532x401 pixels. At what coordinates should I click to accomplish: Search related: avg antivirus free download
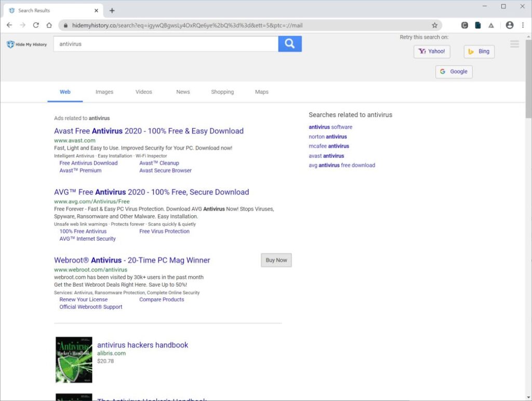click(x=342, y=165)
